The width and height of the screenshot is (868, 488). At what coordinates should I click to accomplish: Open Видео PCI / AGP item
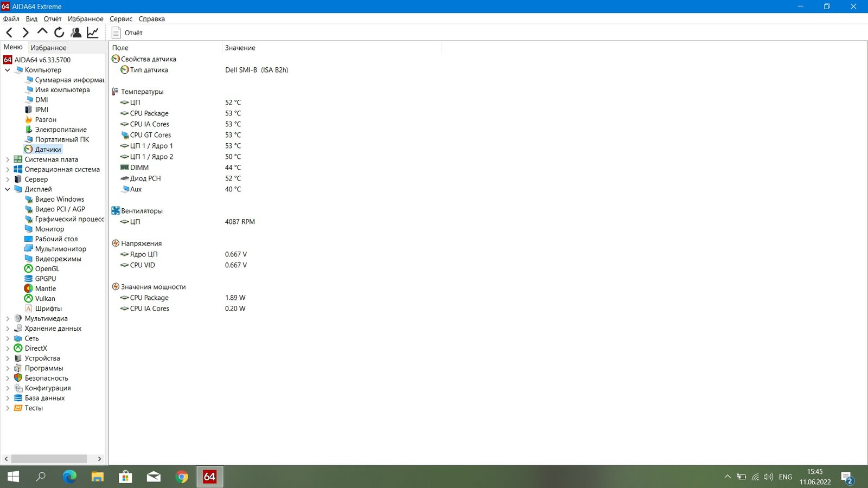pos(60,209)
